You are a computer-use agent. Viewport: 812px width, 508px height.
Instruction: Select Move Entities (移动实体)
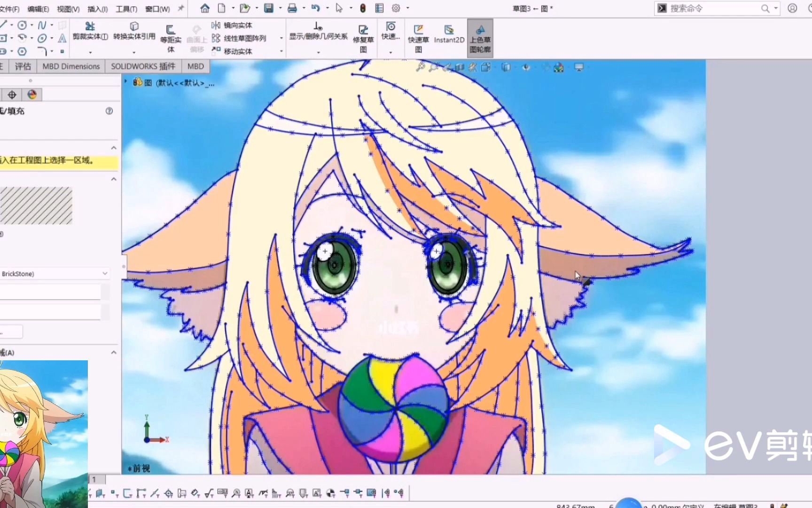232,51
